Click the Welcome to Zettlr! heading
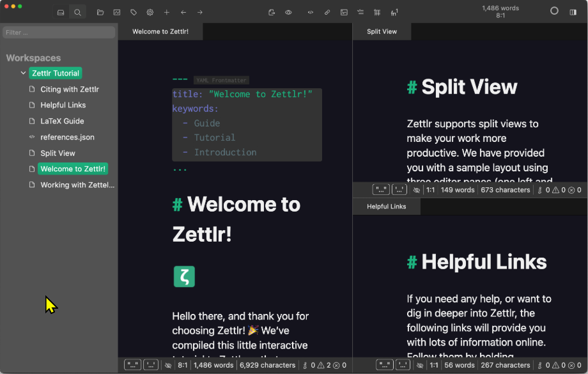Screen dimensions: 588x374 click(x=236, y=219)
